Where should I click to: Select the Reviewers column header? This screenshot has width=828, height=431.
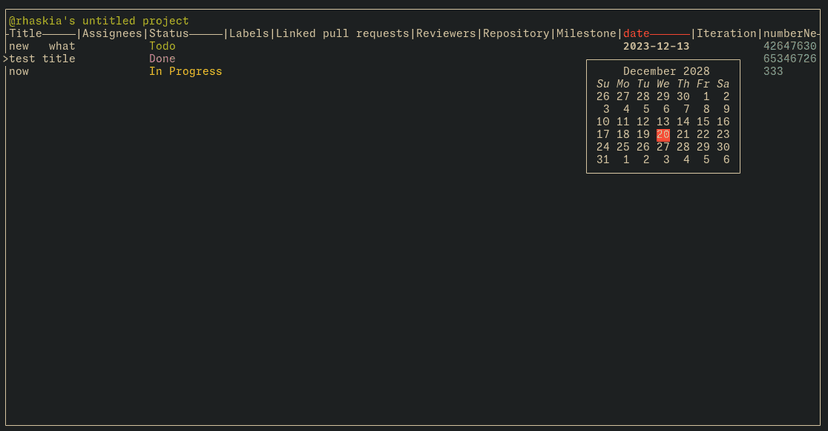445,34
